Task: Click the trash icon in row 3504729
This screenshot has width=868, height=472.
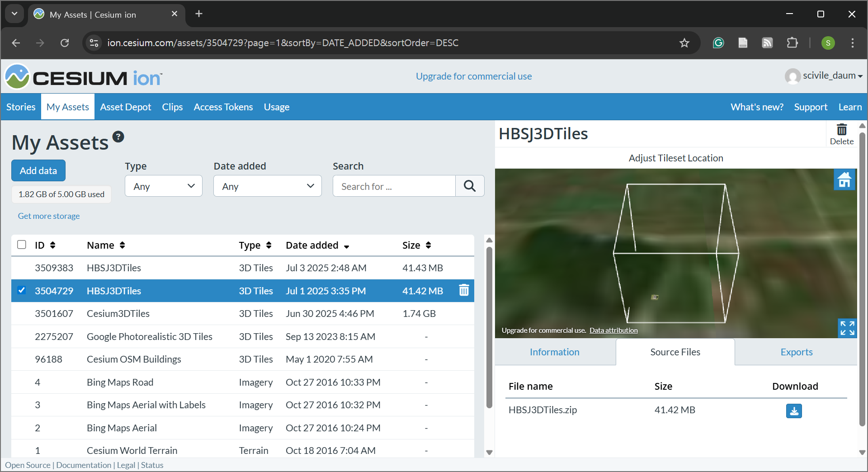Action: [464, 290]
